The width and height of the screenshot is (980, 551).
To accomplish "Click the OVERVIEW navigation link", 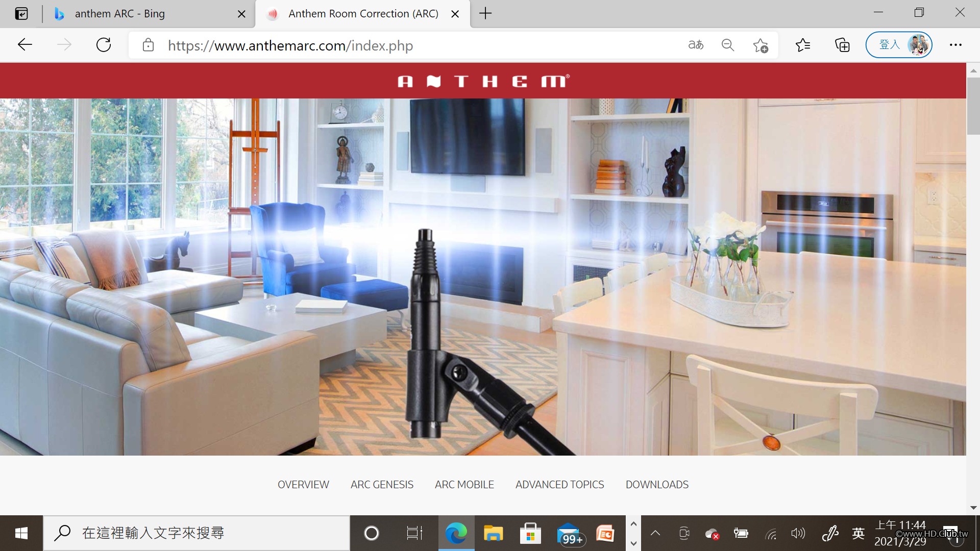I will point(303,484).
